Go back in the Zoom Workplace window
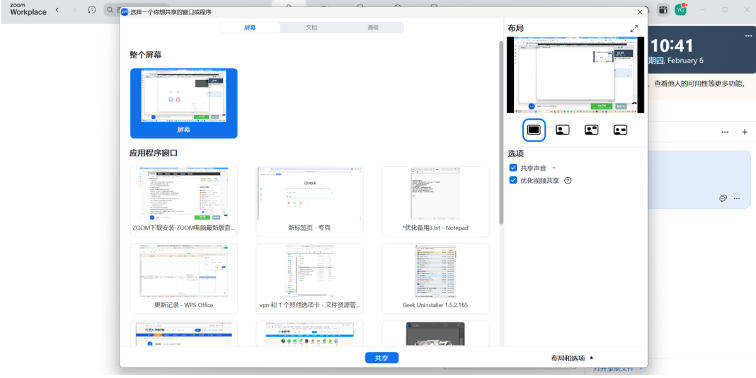 click(58, 10)
